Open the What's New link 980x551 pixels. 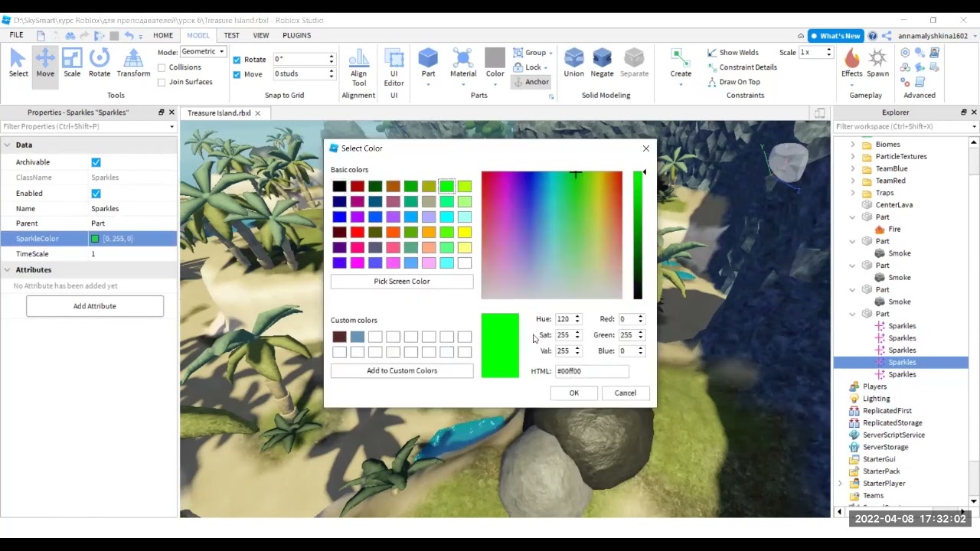pos(835,36)
